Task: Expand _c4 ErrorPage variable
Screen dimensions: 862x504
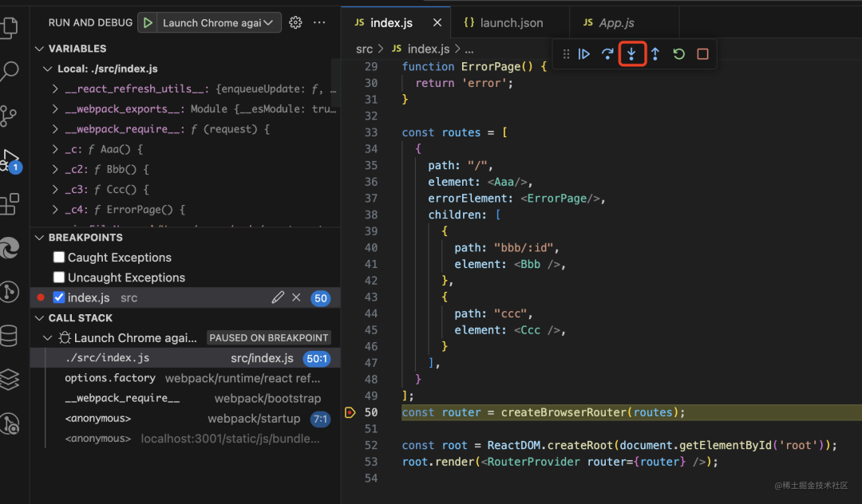Action: (x=55, y=209)
